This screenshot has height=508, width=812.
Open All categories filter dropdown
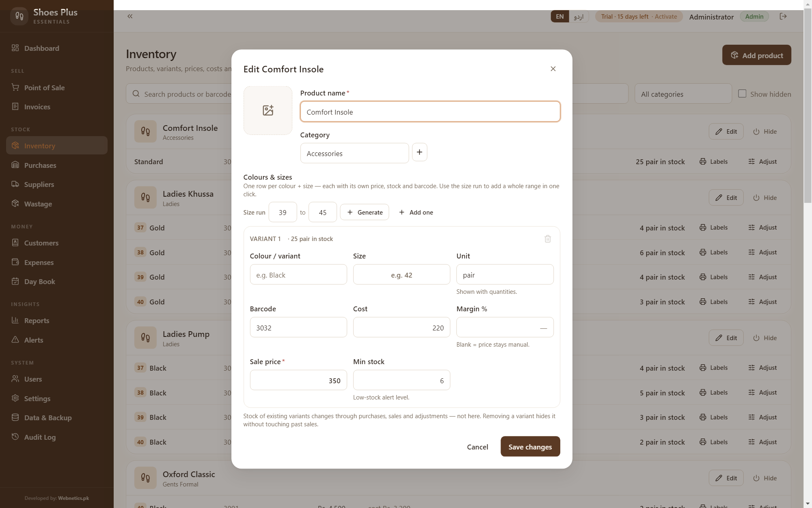tap(683, 94)
